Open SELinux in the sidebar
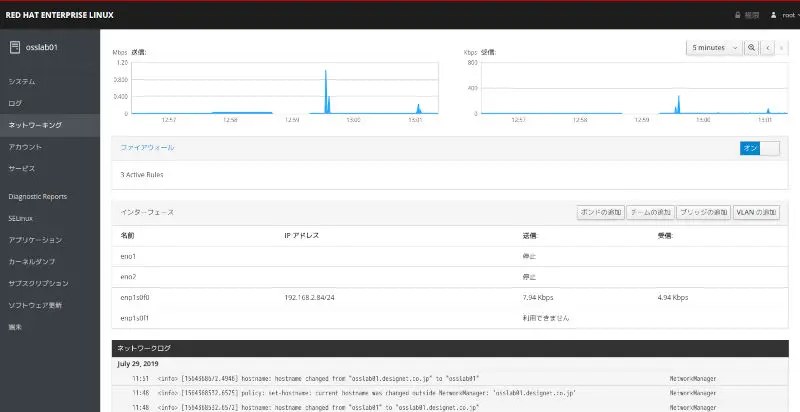 tap(20, 218)
